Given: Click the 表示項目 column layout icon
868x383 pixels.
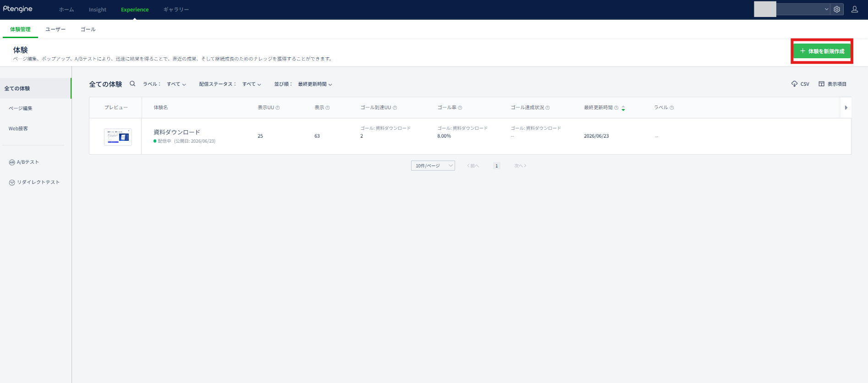Looking at the screenshot, I should [x=822, y=84].
